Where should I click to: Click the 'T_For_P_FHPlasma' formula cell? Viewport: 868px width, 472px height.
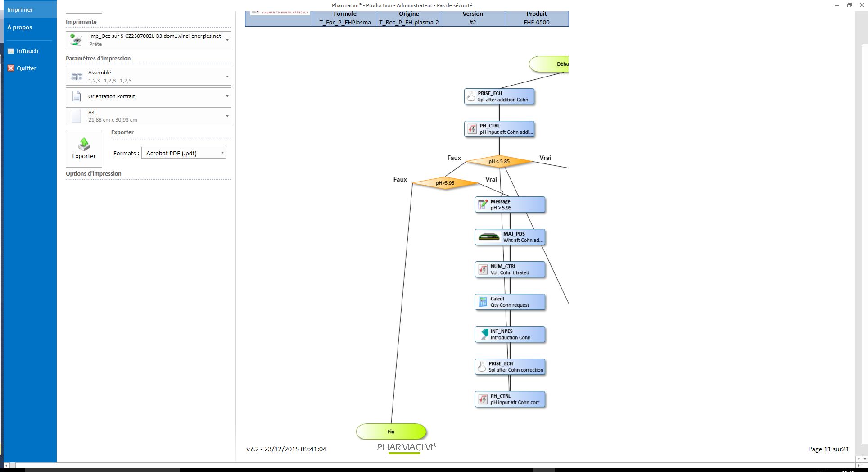[345, 23]
